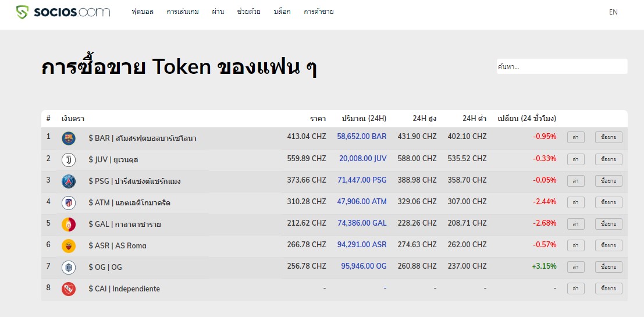
Task: Click the ซื้อขาย button for CAI
Action: click(x=609, y=288)
